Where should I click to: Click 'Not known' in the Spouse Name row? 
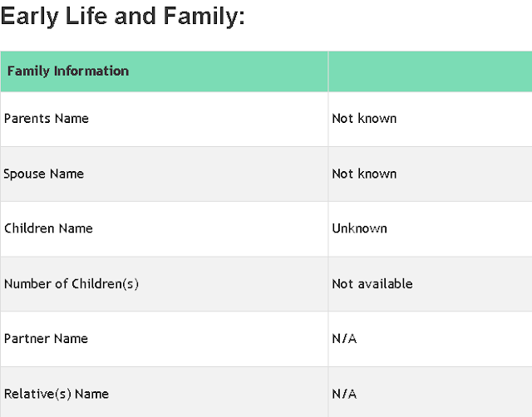coord(364,174)
